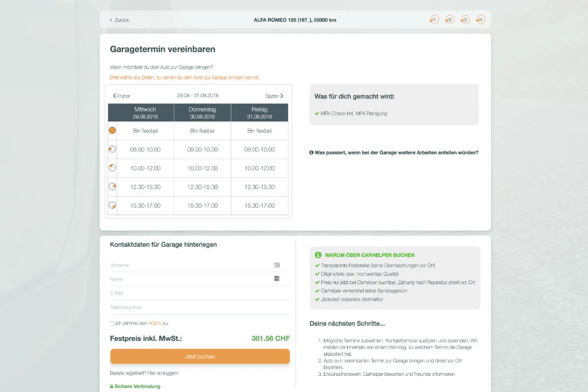Select Freitag 15.30-17.00 slot
Viewport: 588px width, 392px height.
[x=260, y=205]
